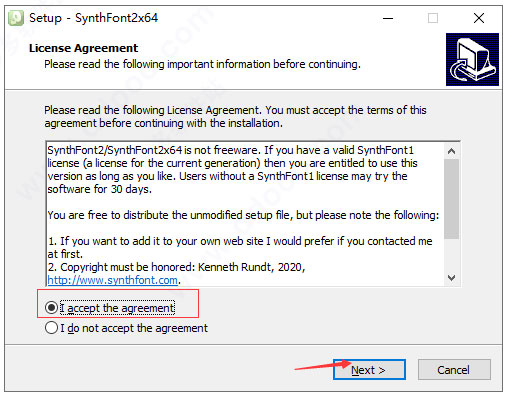Minimize the Setup window
This screenshot has height=396, width=511.
pyautogui.click(x=388, y=18)
